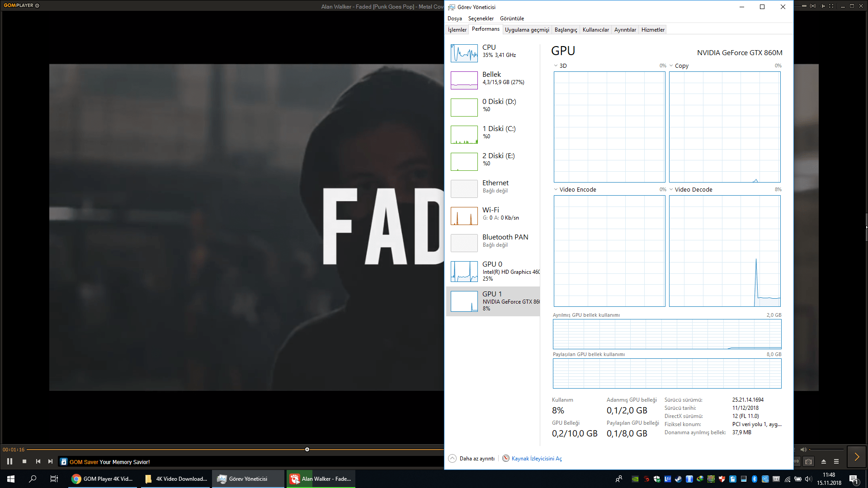Pause playback in GOM Player
Screen dimensions: 868x488
(9, 461)
